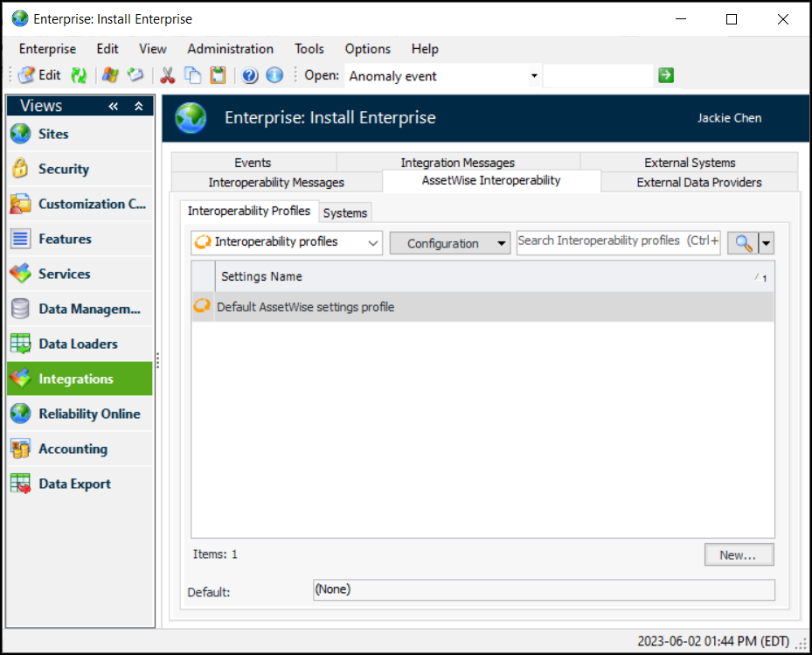Click the Jackie Chen user name

tap(729, 118)
